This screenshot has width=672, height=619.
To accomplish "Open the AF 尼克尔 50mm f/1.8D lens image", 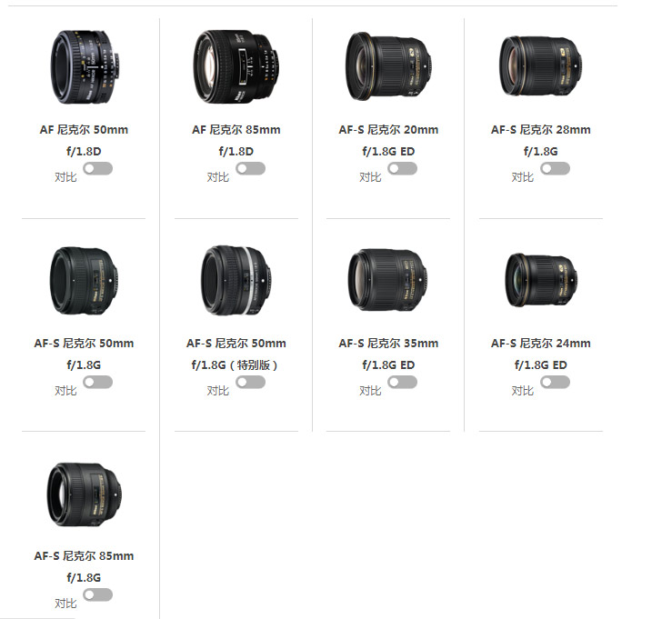I will pos(85,66).
